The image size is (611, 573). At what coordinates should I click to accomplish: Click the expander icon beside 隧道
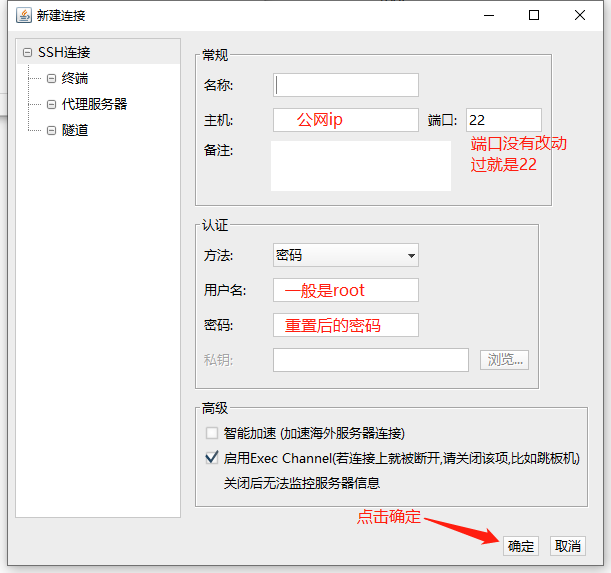pos(51,130)
